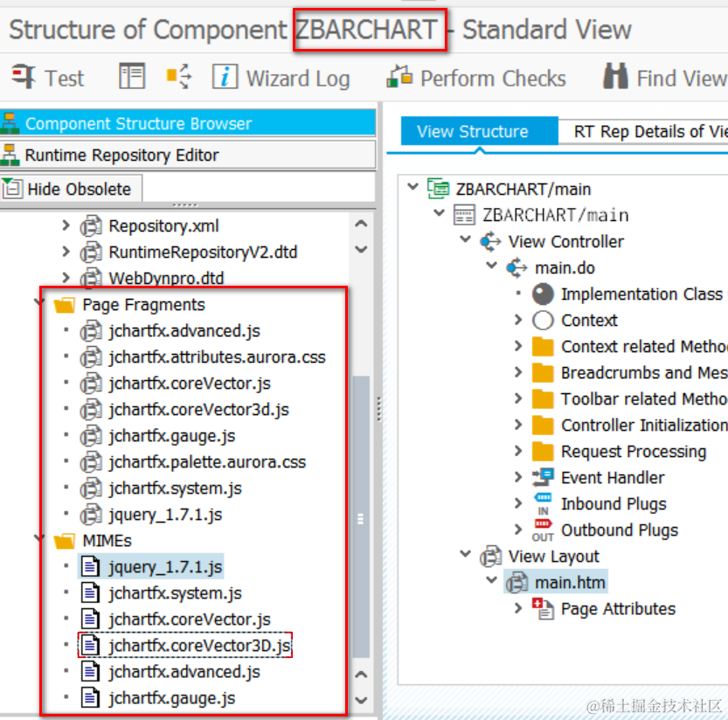Click the scroll-up arrow beside jchartfx.advanced.js MIME
728x720 pixels.
coord(361,674)
